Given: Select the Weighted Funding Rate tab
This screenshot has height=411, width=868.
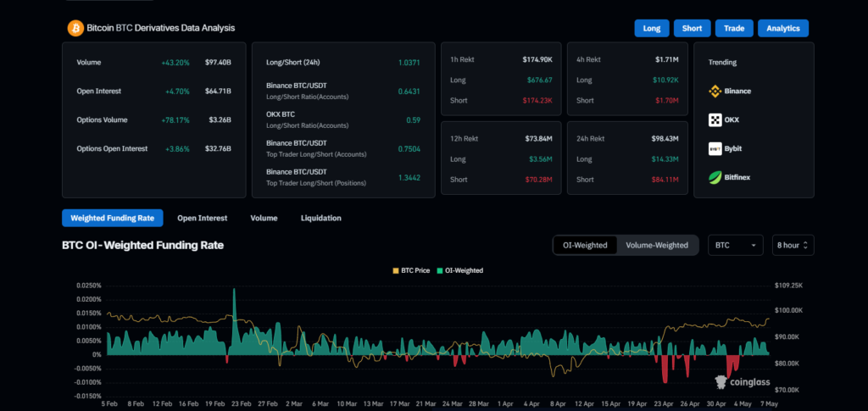Looking at the screenshot, I should click(112, 218).
